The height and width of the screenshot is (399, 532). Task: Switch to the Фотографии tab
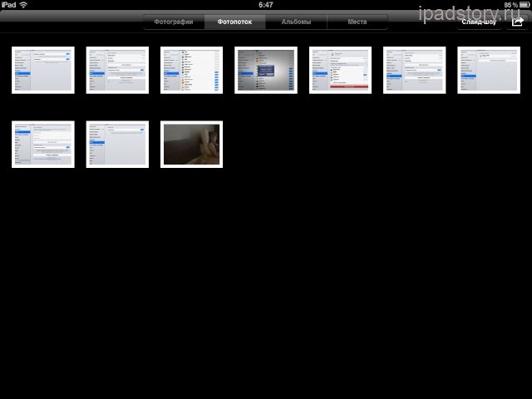click(174, 22)
